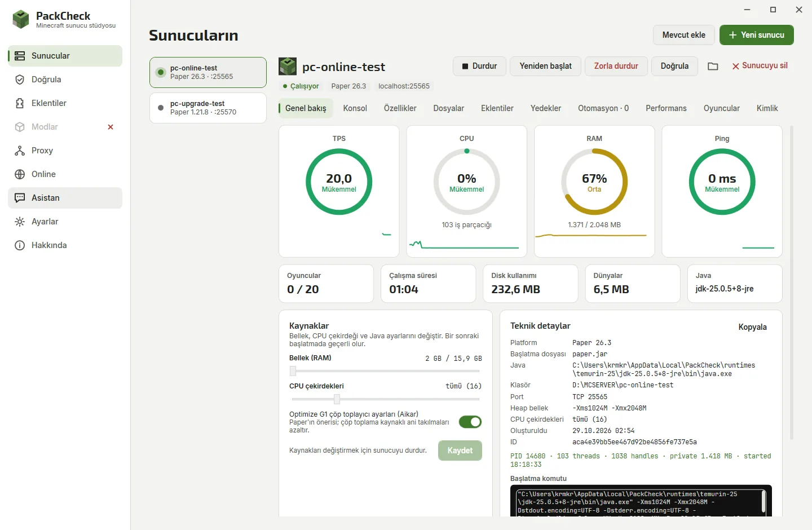This screenshot has height=530, width=812.
Task: Switch to the Konsol tab
Action: click(x=355, y=108)
